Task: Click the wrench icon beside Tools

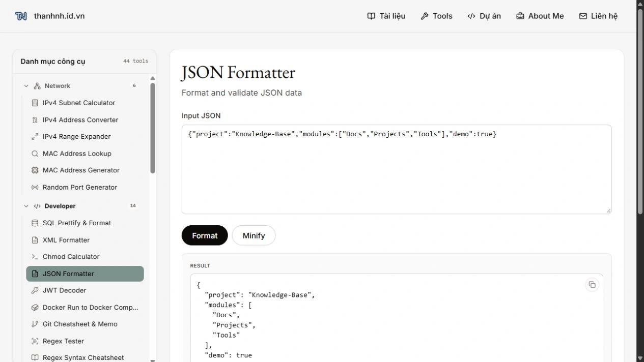Action: [425, 16]
